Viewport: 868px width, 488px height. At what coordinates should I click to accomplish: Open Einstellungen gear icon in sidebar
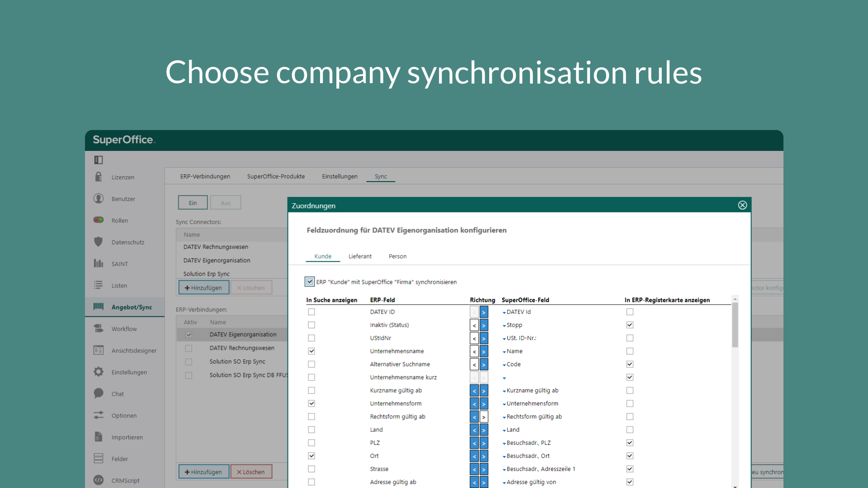(x=99, y=372)
